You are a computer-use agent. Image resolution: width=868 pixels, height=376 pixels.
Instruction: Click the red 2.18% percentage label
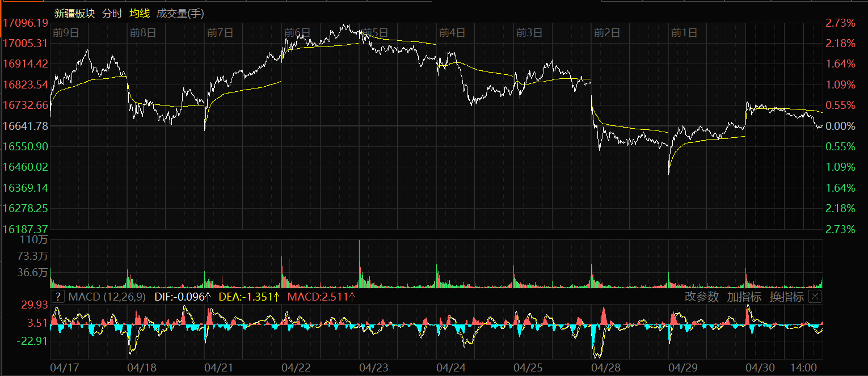click(x=840, y=43)
